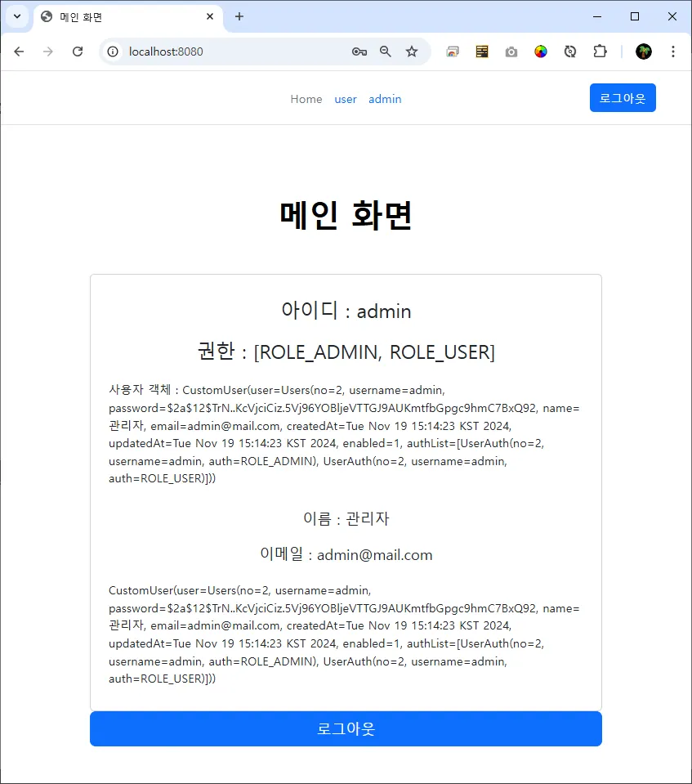Reload the current page
This screenshot has width=692, height=784.
[x=78, y=52]
